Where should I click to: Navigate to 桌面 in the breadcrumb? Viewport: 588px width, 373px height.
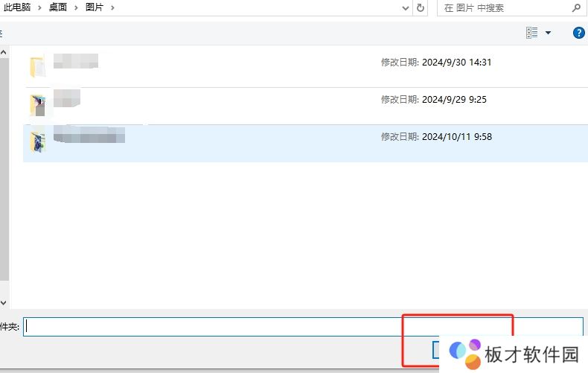[58, 7]
